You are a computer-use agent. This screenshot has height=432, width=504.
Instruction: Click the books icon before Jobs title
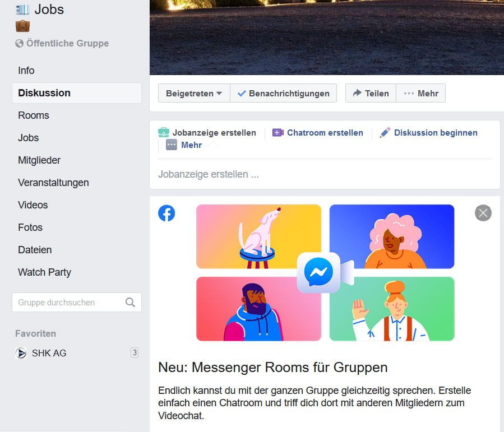(22, 10)
